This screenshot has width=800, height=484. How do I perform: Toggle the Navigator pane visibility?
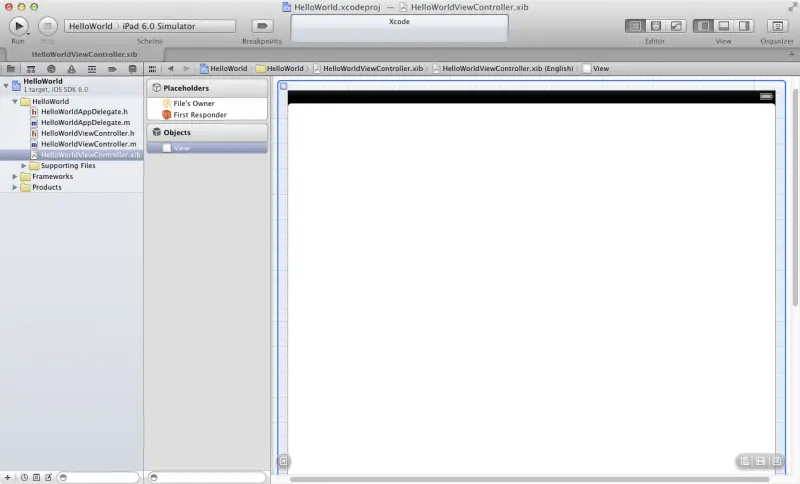(x=703, y=25)
